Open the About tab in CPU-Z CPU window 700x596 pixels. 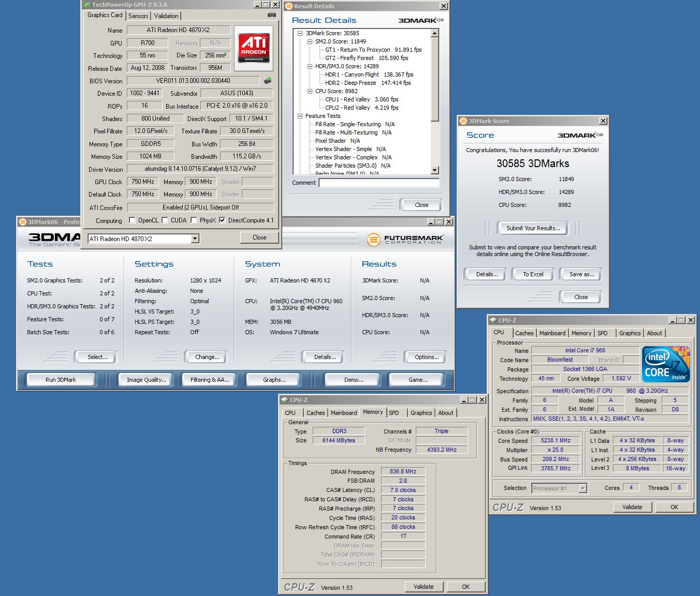coord(654,333)
